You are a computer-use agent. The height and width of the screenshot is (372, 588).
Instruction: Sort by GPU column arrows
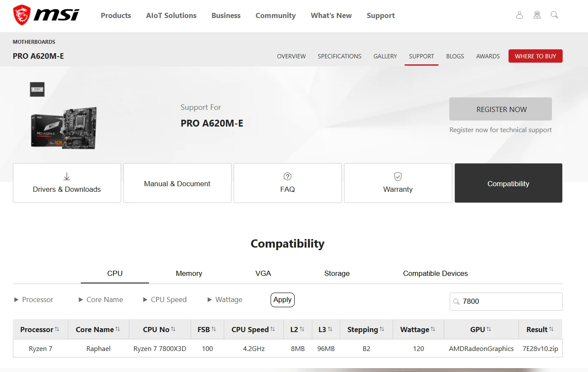[489, 329]
